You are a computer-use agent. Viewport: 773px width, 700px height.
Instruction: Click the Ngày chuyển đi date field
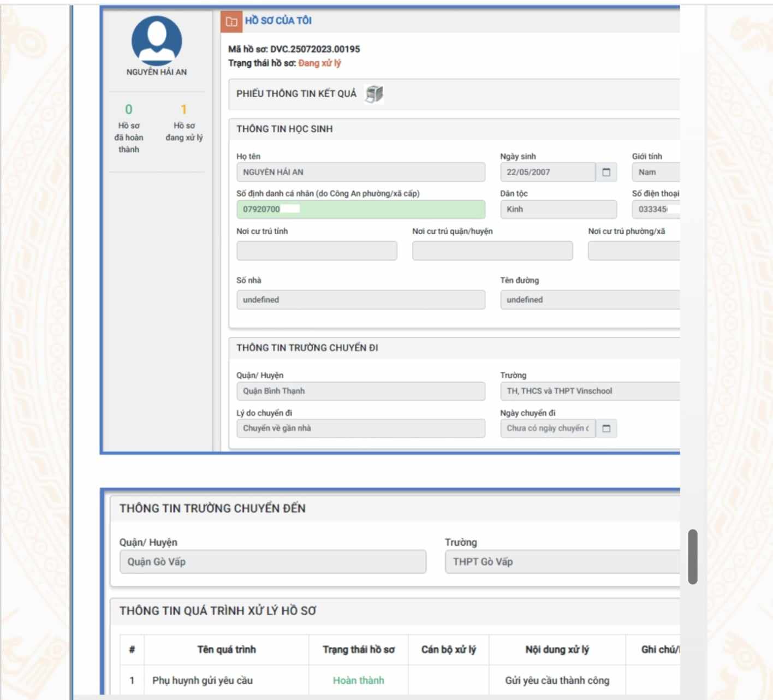point(548,428)
